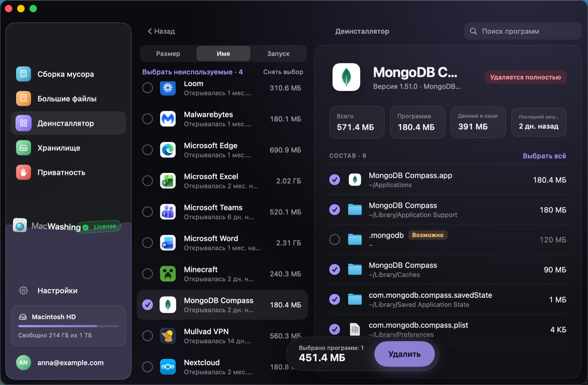Open the Сборка мусора section icon

click(x=24, y=74)
